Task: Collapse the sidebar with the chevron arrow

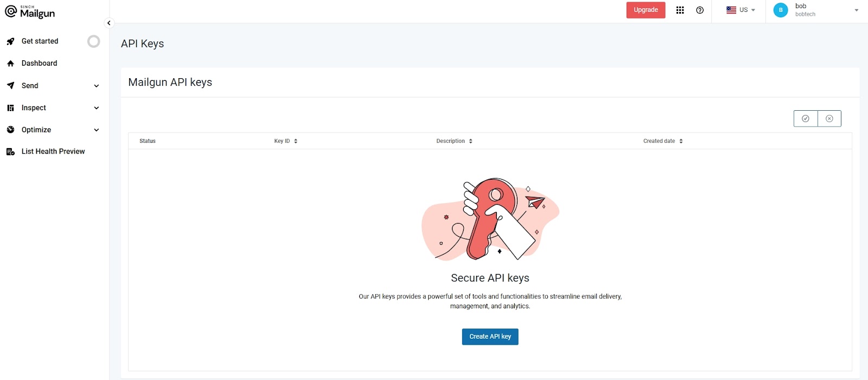Action: coord(109,23)
